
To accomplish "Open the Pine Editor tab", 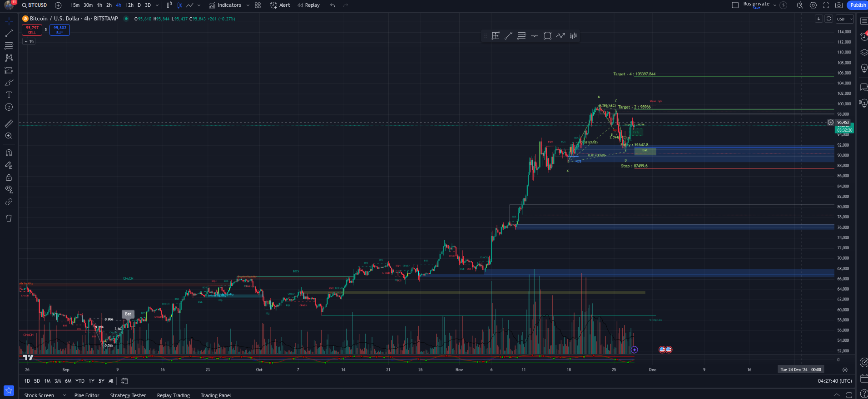I will point(87,395).
